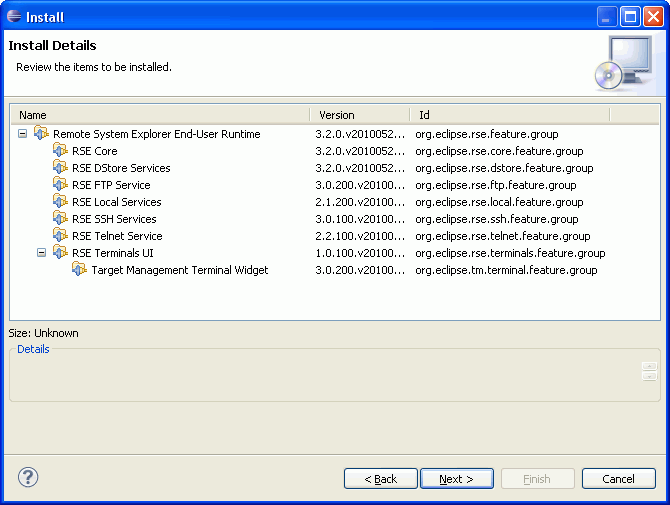Collapse the RSE Terminals UI node
The image size is (670, 505).
pyautogui.click(x=41, y=253)
